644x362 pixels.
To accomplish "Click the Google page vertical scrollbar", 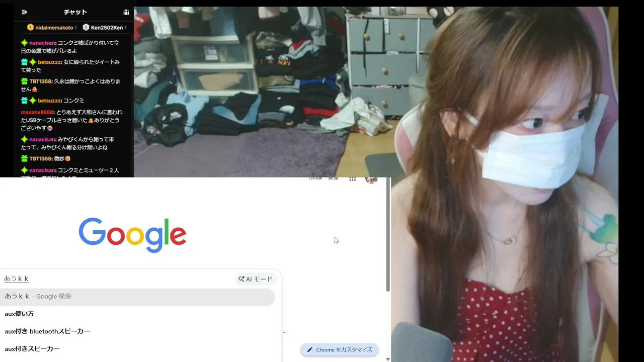I will pyautogui.click(x=388, y=235).
